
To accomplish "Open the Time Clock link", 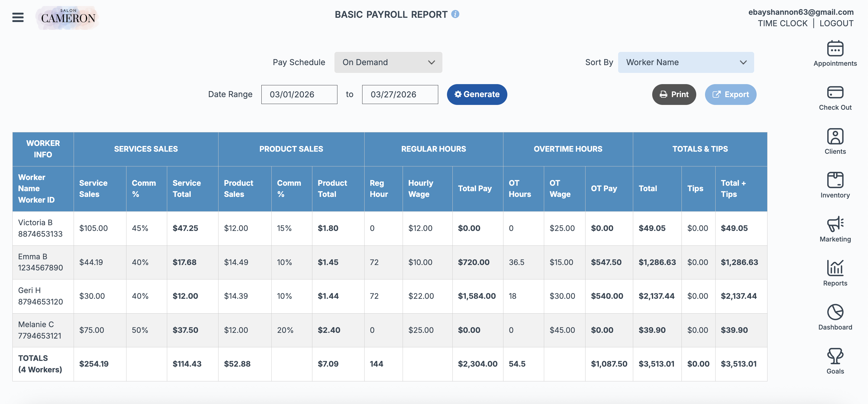I will pyautogui.click(x=782, y=23).
